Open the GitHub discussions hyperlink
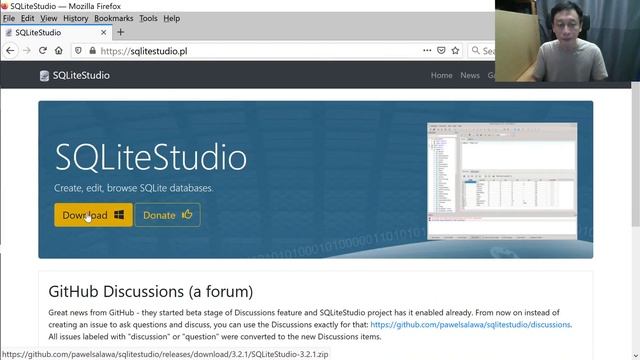Viewport: 640px width, 360px height. 470,324
